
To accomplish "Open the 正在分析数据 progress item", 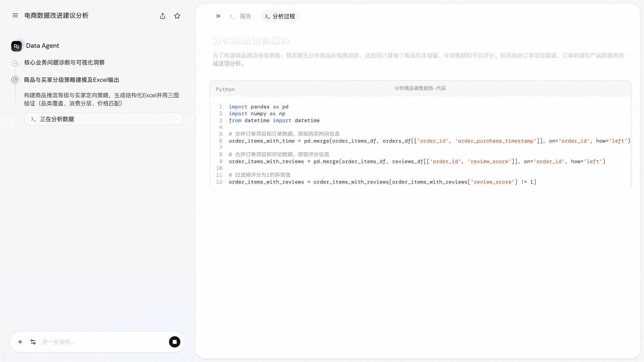I will [x=104, y=119].
